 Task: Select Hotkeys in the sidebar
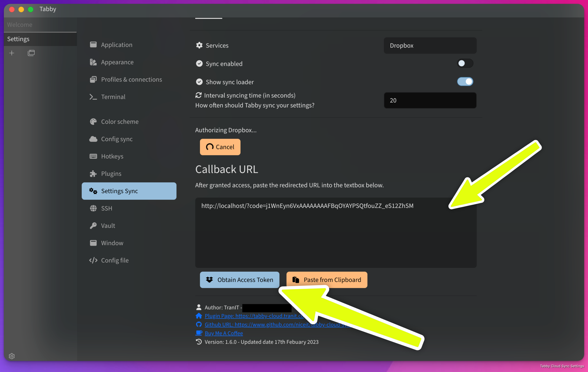coord(129,156)
